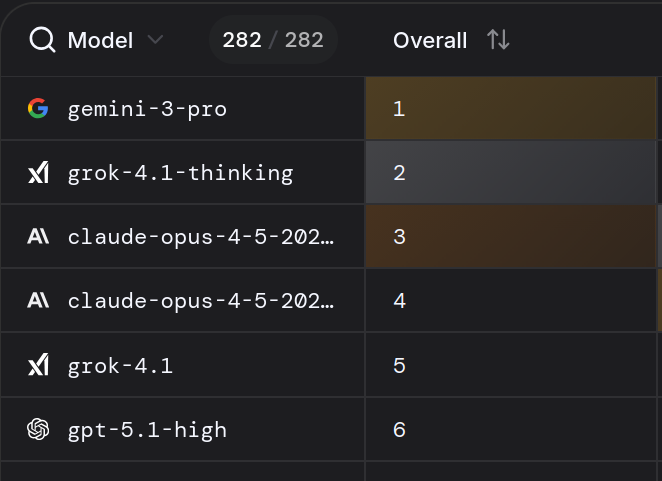The image size is (662, 481).
Task: Open the gemini-3-pro model name
Action: [147, 109]
